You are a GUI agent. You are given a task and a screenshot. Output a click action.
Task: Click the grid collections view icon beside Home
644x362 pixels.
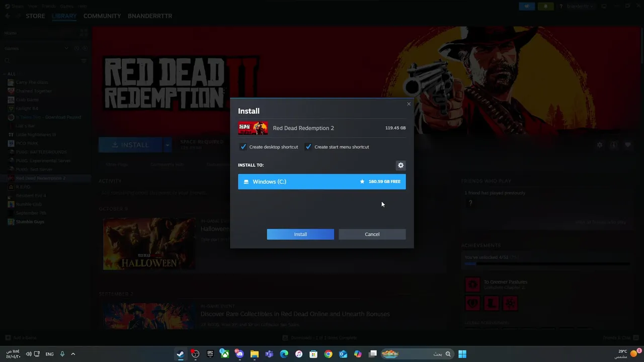[x=84, y=33]
